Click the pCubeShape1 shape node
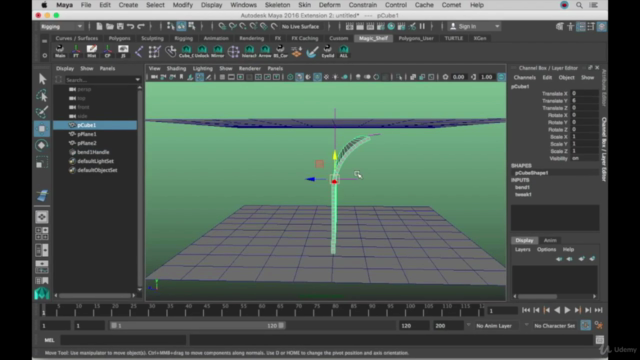This screenshot has width=640, height=360. pos(531,173)
